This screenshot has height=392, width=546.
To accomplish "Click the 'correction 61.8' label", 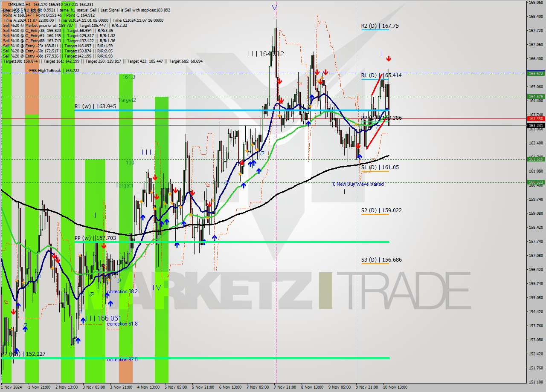I will pos(122,324).
